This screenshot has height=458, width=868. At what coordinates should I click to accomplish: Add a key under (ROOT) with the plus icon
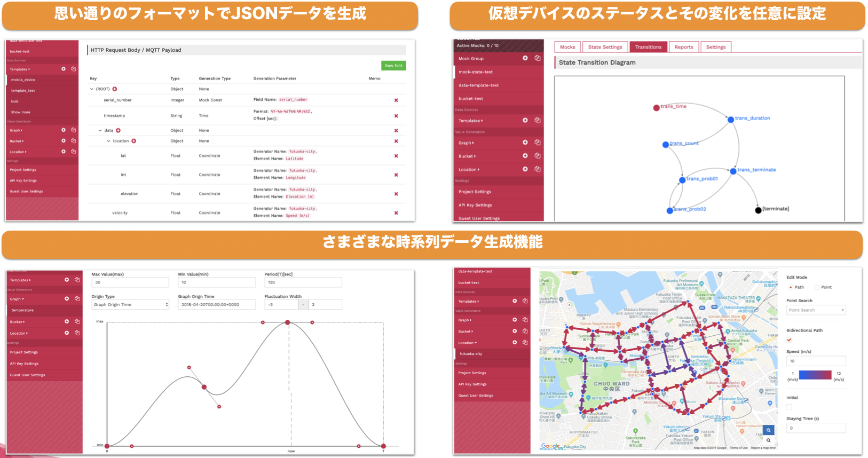pyautogui.click(x=115, y=89)
